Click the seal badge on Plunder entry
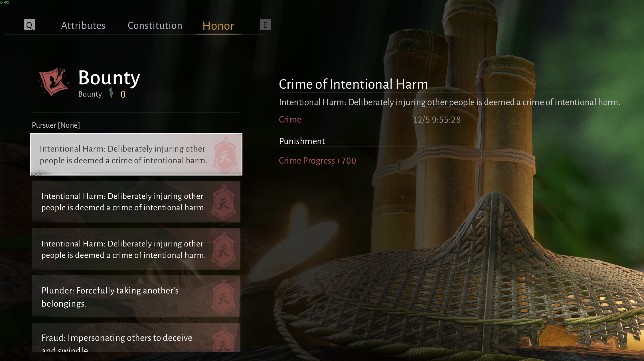This screenshot has width=644, height=361. point(224,297)
